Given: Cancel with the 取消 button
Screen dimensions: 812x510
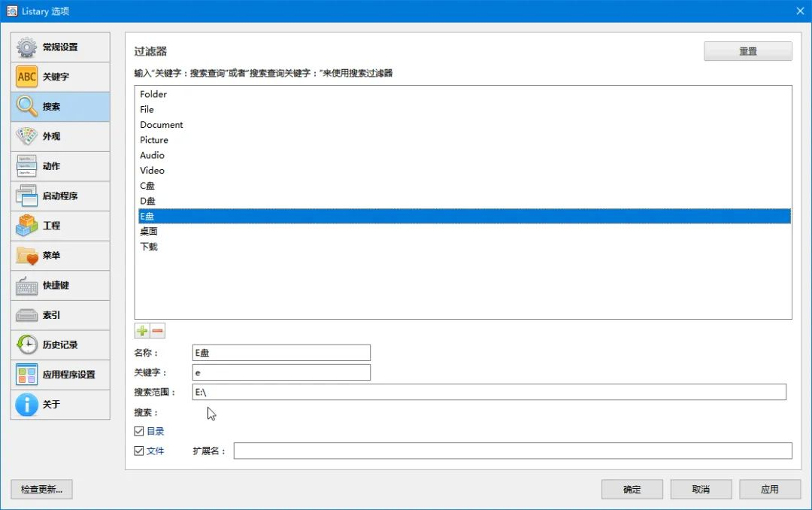Looking at the screenshot, I should [701, 489].
